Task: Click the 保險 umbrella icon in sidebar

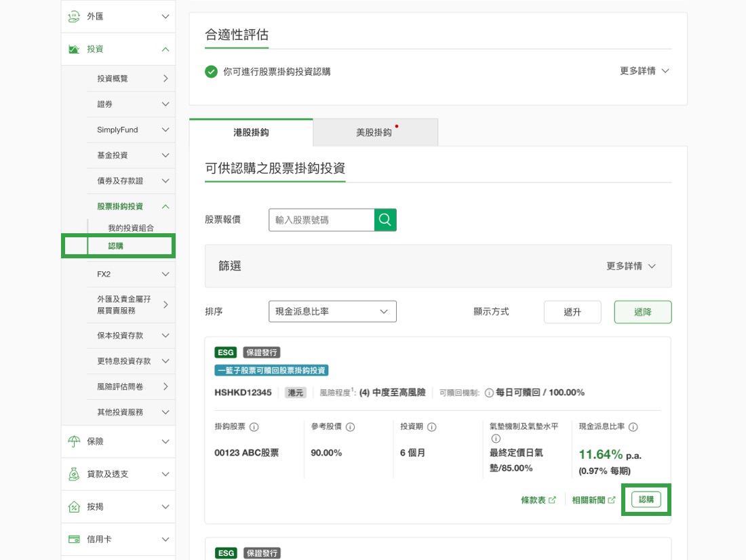Action: pos(74,441)
